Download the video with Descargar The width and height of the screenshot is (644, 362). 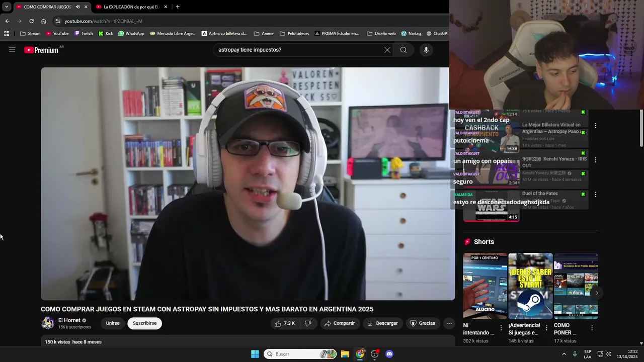tap(382, 323)
